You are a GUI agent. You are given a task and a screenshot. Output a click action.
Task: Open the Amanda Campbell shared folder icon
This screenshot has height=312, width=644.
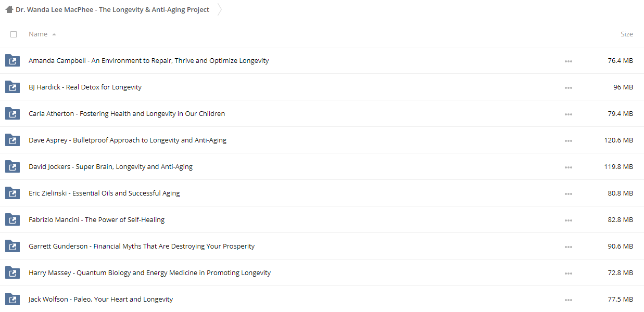12,60
